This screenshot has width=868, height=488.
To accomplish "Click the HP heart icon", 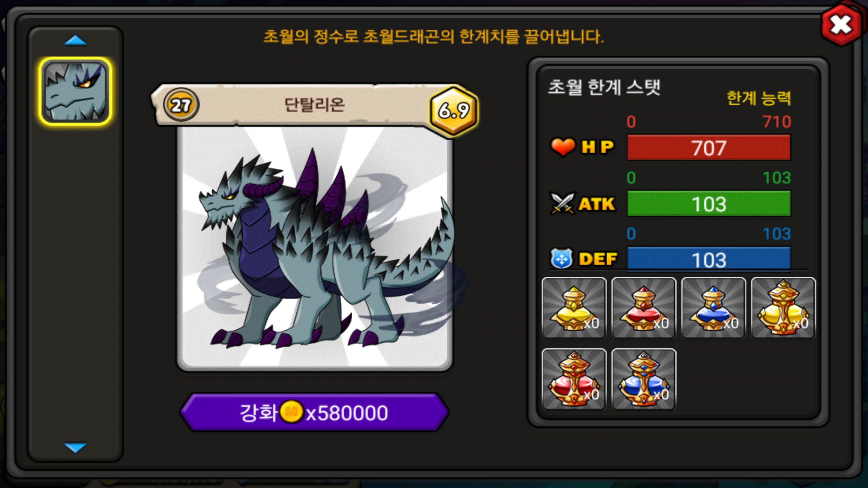I will [x=563, y=147].
